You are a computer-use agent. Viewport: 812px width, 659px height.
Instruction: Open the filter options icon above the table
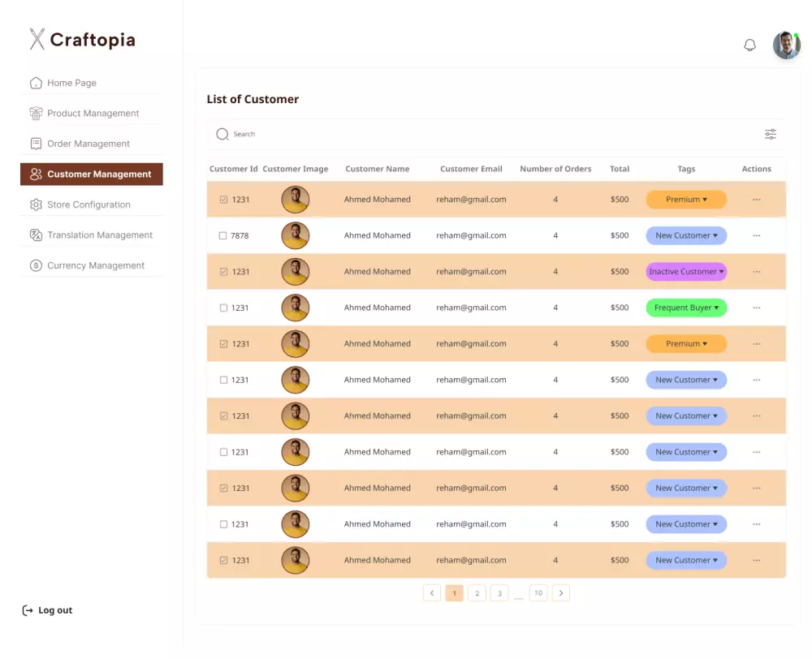pyautogui.click(x=770, y=134)
